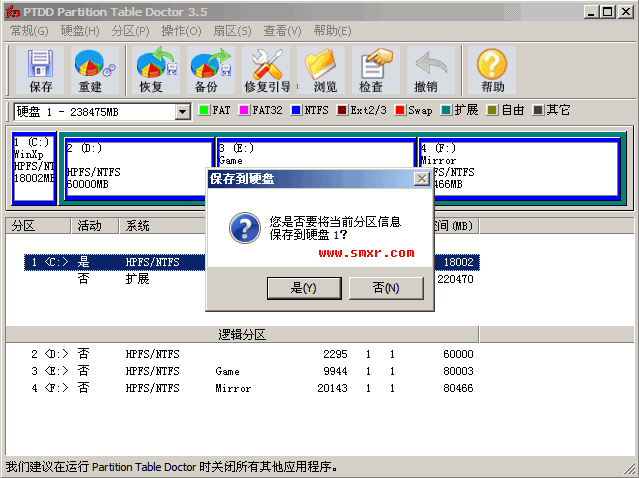Close the 保存到硬盘 dialog with X
This screenshot has height=478, width=639.
422,179
